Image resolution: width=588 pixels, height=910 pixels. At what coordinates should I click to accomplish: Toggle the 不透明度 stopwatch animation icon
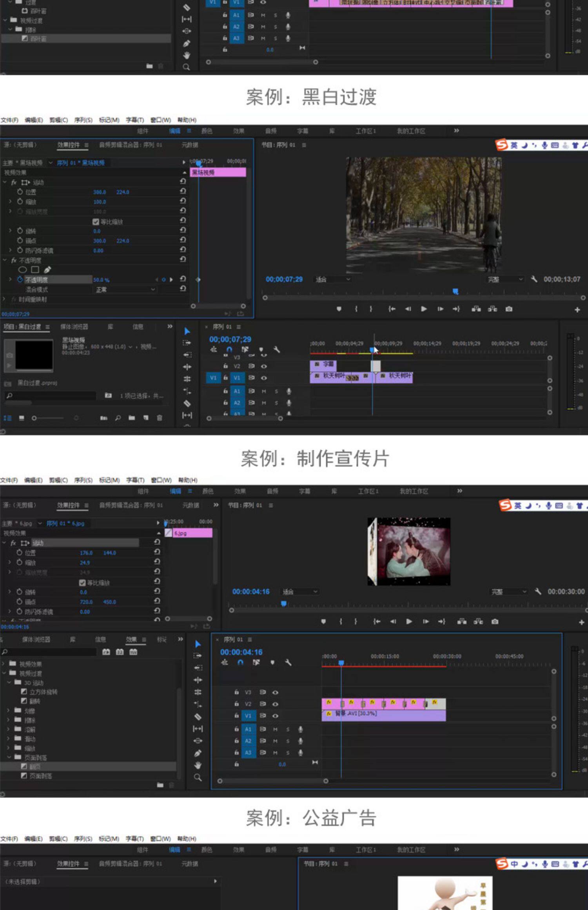coord(20,279)
